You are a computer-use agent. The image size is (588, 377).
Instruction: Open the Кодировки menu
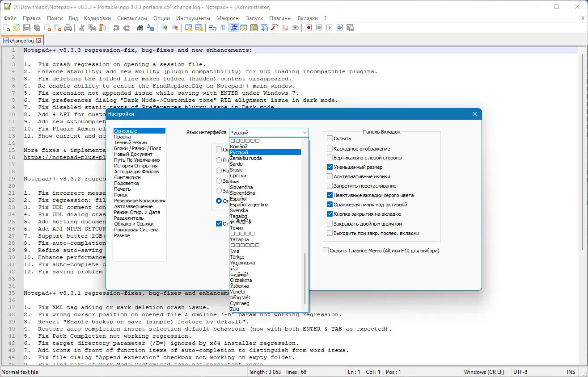click(x=97, y=18)
